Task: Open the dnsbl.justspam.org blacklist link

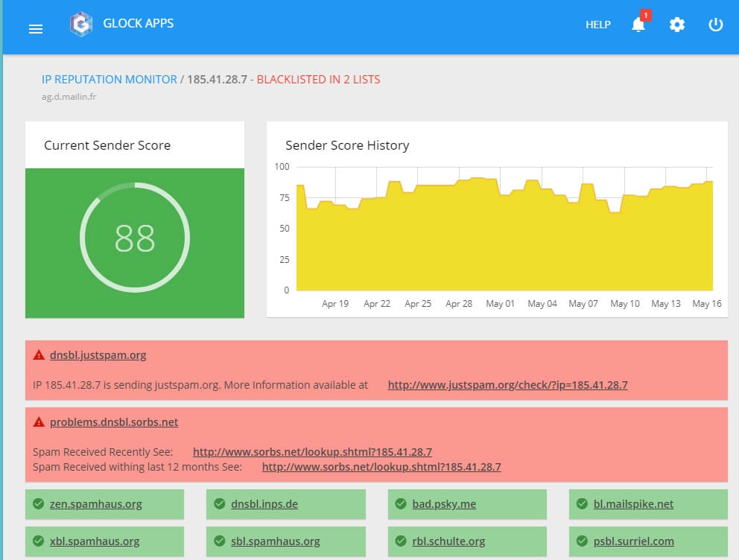Action: (98, 355)
